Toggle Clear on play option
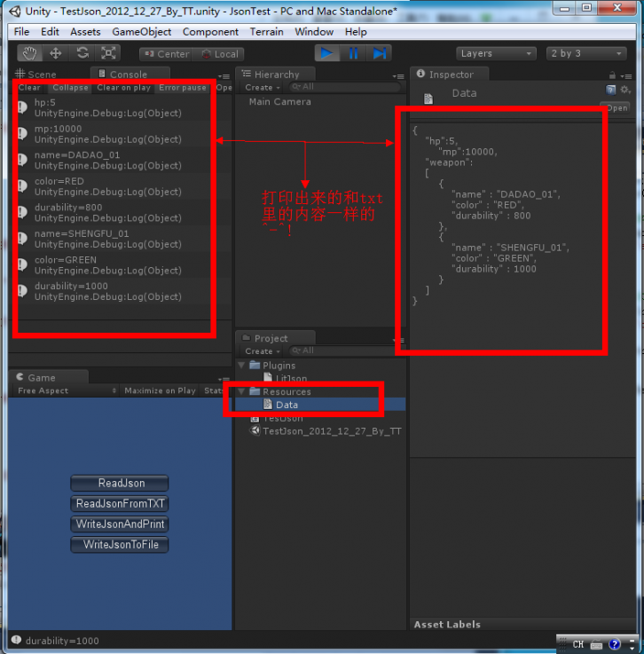This screenshot has height=654, width=644. pyautogui.click(x=123, y=88)
